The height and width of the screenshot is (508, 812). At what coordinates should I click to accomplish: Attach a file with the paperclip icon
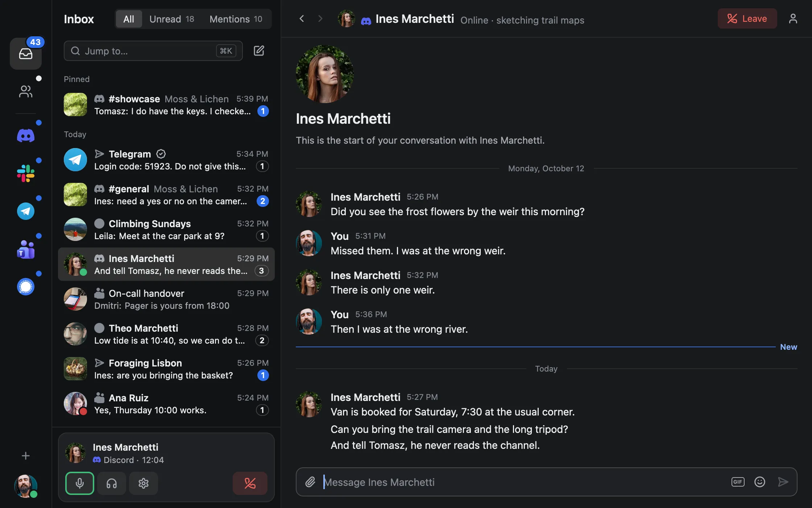(x=310, y=482)
